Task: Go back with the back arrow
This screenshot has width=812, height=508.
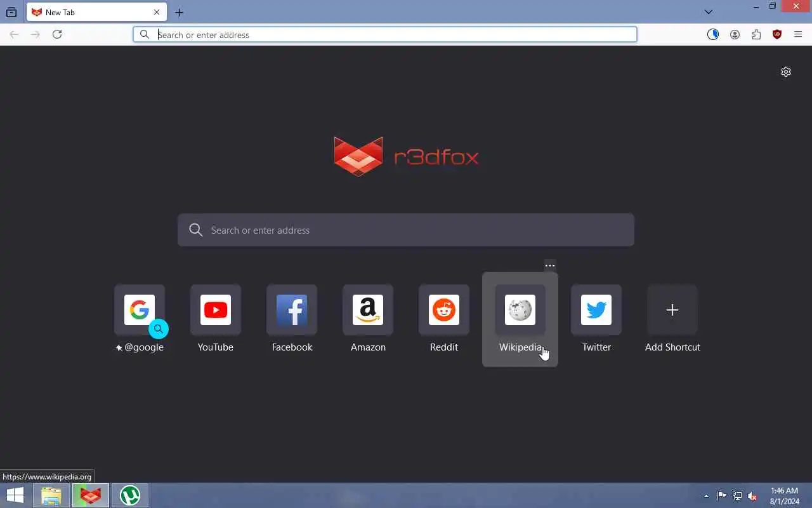Action: point(14,34)
